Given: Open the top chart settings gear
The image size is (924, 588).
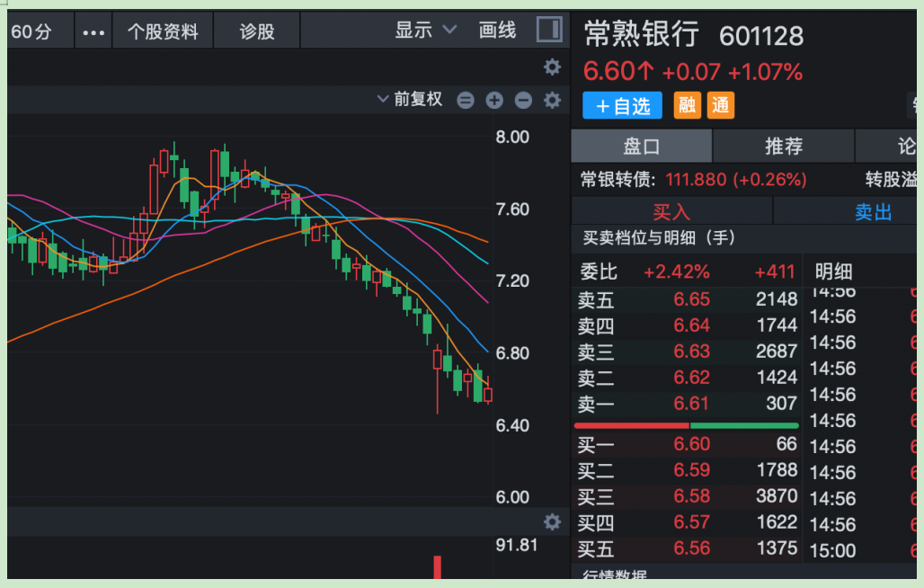Looking at the screenshot, I should 552,67.
